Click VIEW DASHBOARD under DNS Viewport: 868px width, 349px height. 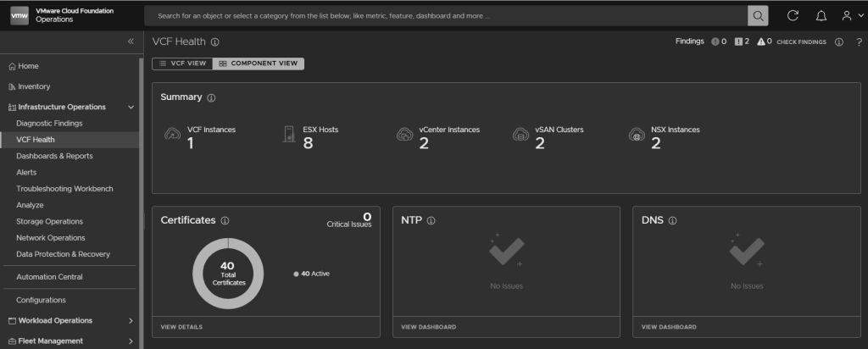669,327
